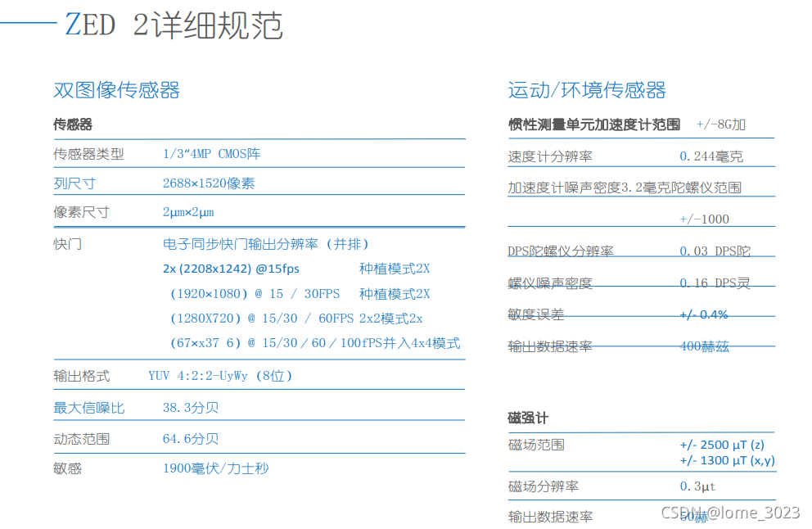Click the '快门' label
812x529 pixels.
point(67,243)
